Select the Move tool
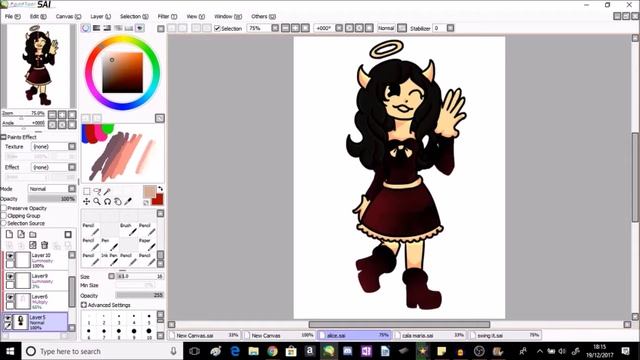Viewport: 640px width, 360px height. click(x=87, y=201)
